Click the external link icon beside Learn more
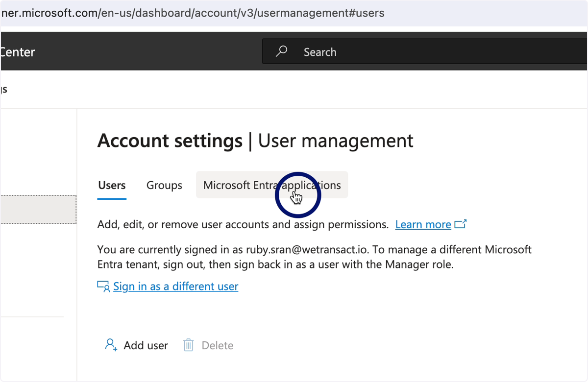Viewport: 588px width, 382px height. (x=460, y=224)
